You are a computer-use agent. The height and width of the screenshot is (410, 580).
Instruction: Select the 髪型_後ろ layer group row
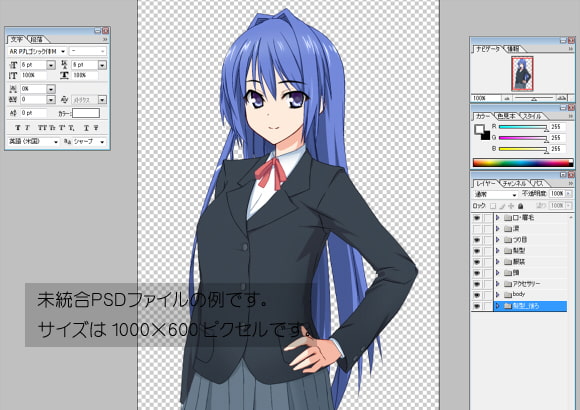(530, 306)
